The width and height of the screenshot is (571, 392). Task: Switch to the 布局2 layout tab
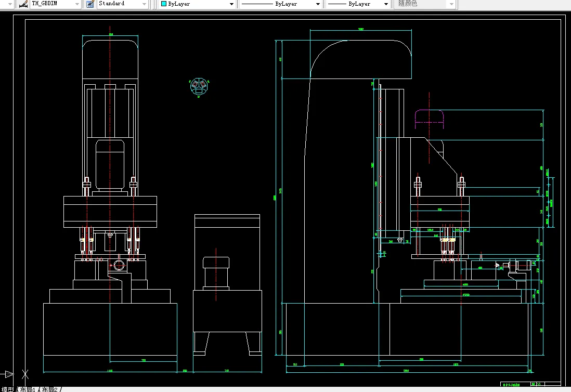tap(50, 389)
